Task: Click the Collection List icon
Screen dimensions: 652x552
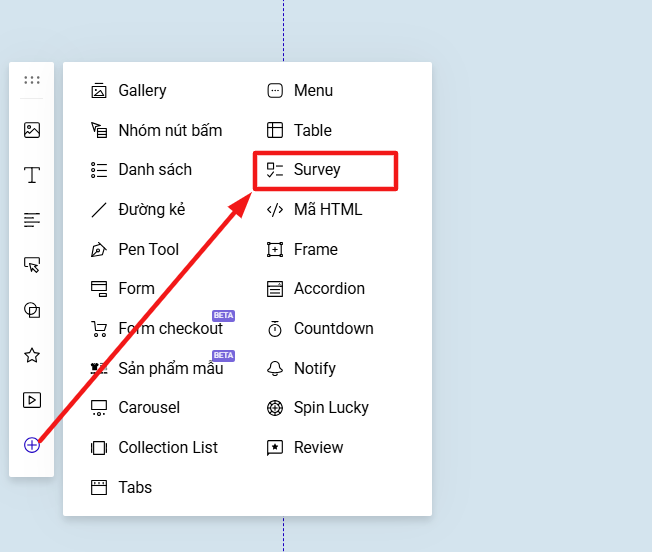Action: point(99,448)
